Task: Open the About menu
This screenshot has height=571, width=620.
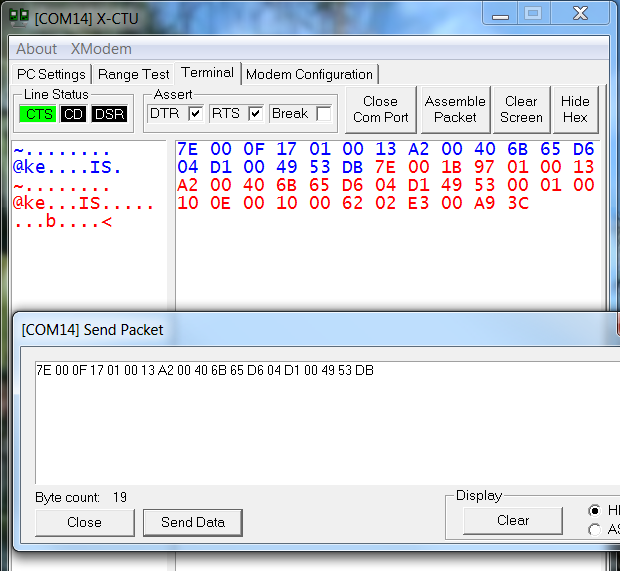Action: 37,49
